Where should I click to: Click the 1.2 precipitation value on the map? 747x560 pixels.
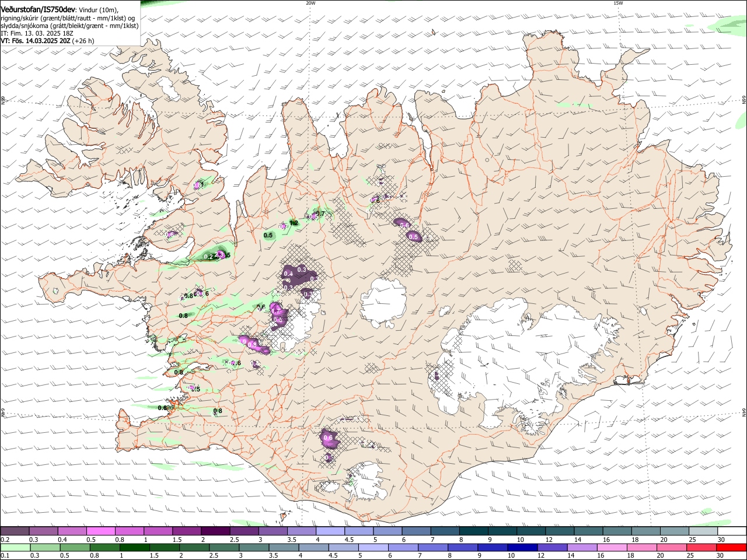pos(294,223)
